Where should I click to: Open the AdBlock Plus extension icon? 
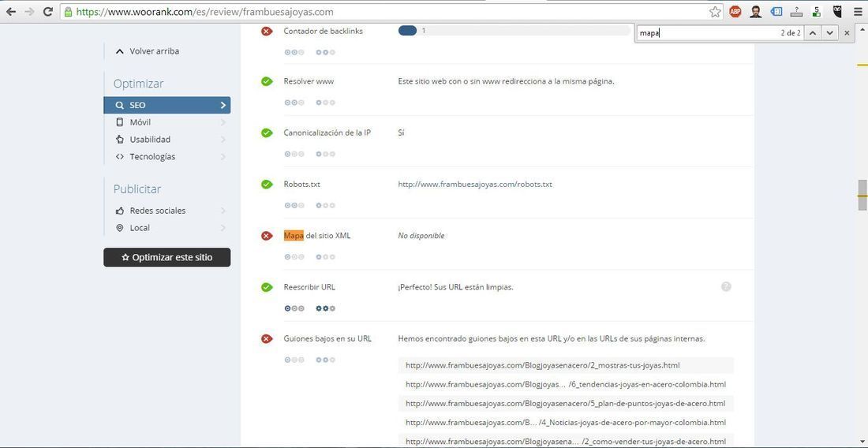735,12
